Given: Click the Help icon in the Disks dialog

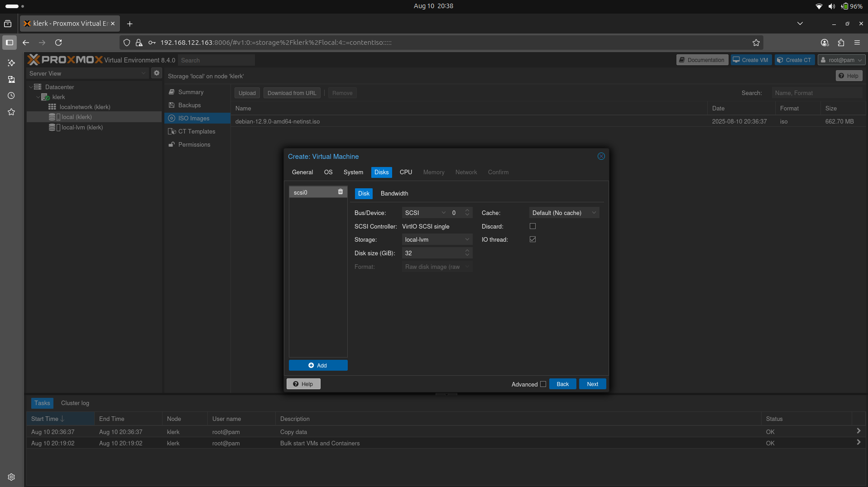Looking at the screenshot, I should tap(303, 383).
